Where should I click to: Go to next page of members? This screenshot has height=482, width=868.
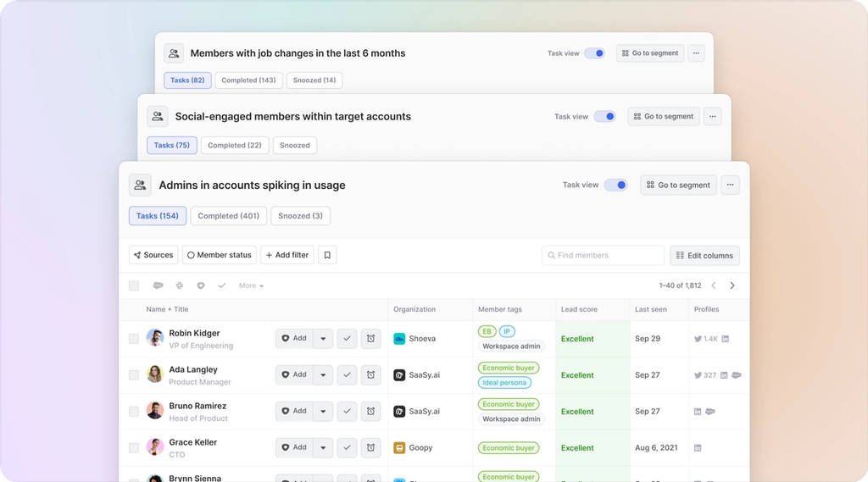732,285
